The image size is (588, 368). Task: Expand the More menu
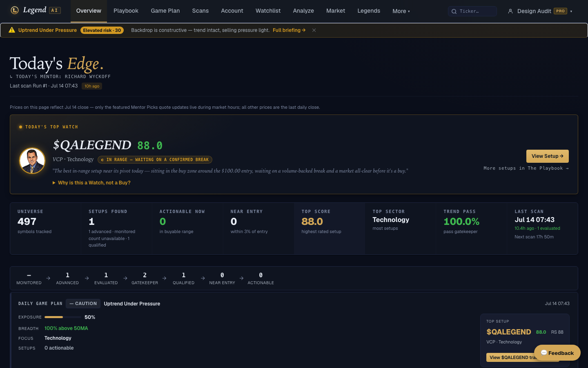401,11
